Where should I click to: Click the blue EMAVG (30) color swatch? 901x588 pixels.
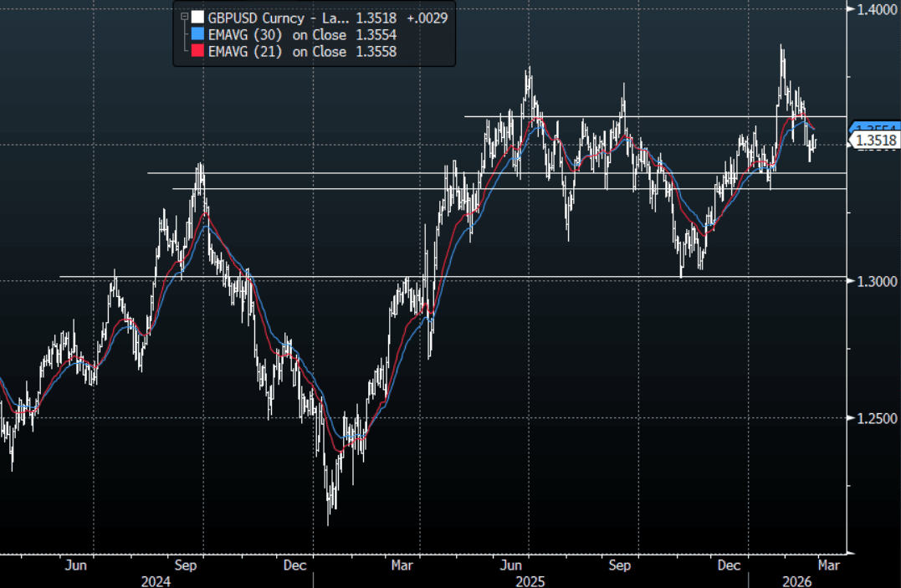click(197, 34)
